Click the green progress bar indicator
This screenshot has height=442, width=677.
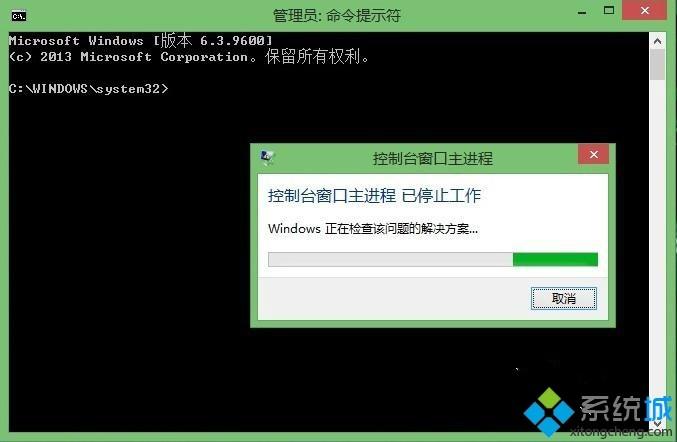point(555,259)
